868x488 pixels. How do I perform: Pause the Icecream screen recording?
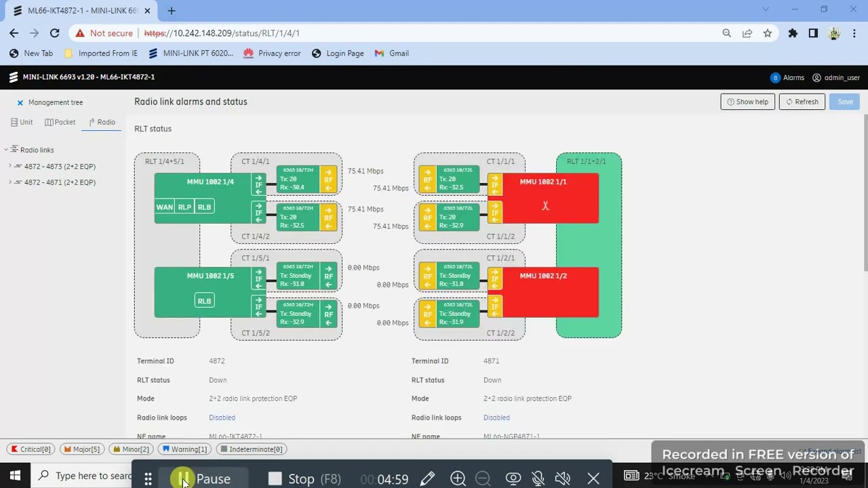coord(205,479)
